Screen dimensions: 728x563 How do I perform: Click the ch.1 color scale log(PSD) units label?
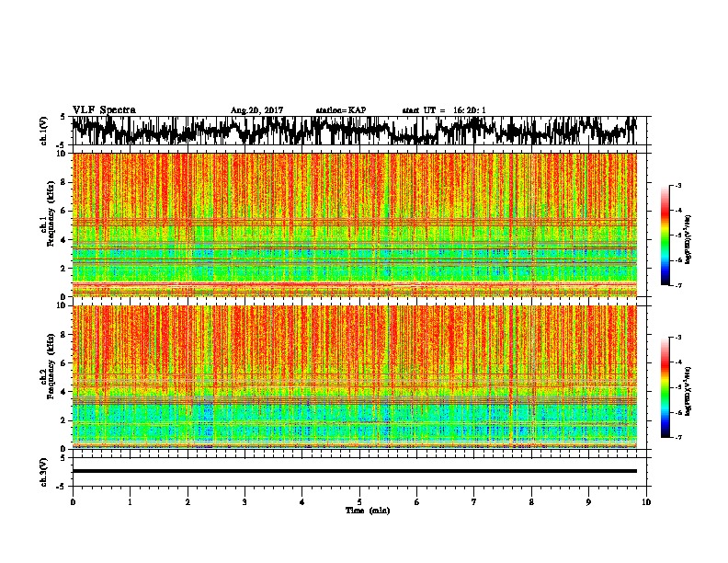click(688, 240)
